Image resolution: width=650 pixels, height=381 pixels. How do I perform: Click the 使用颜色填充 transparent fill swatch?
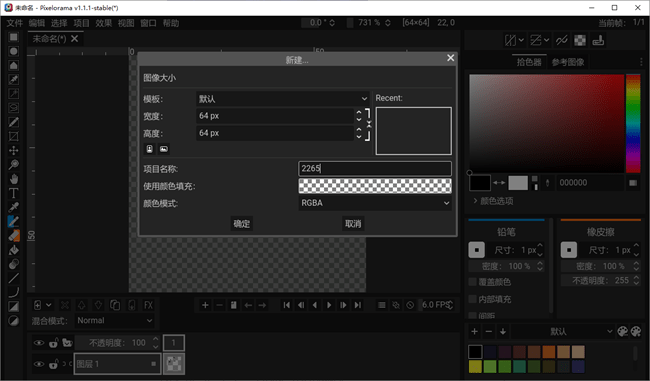point(375,186)
